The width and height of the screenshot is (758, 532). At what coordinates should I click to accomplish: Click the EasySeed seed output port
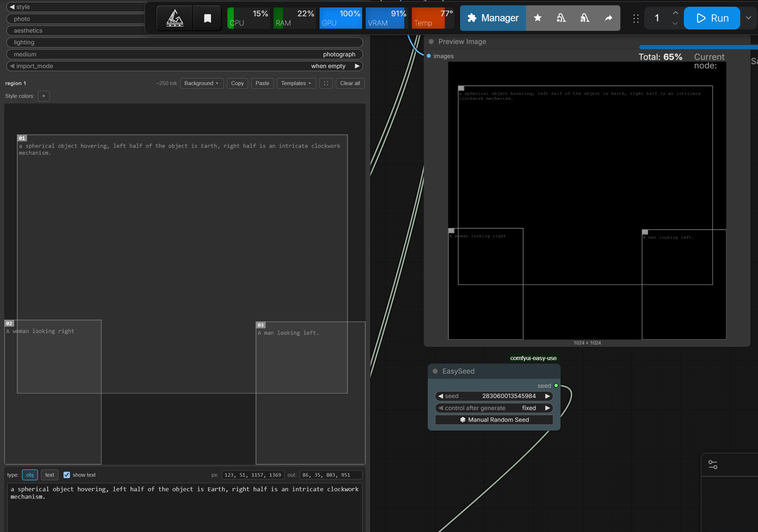[x=556, y=386]
